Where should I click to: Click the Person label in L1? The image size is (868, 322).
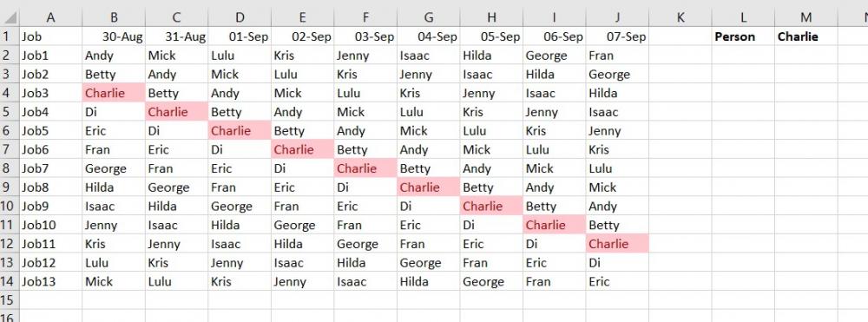(x=734, y=36)
